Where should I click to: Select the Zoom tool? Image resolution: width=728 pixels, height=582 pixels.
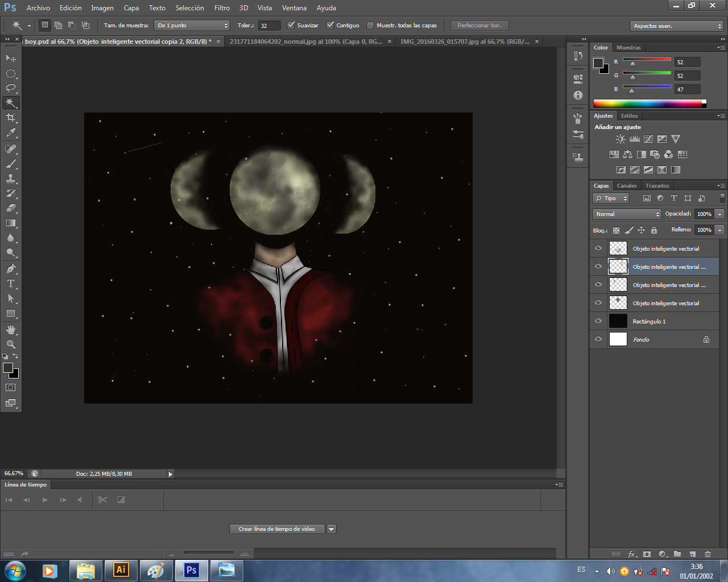pos(11,344)
